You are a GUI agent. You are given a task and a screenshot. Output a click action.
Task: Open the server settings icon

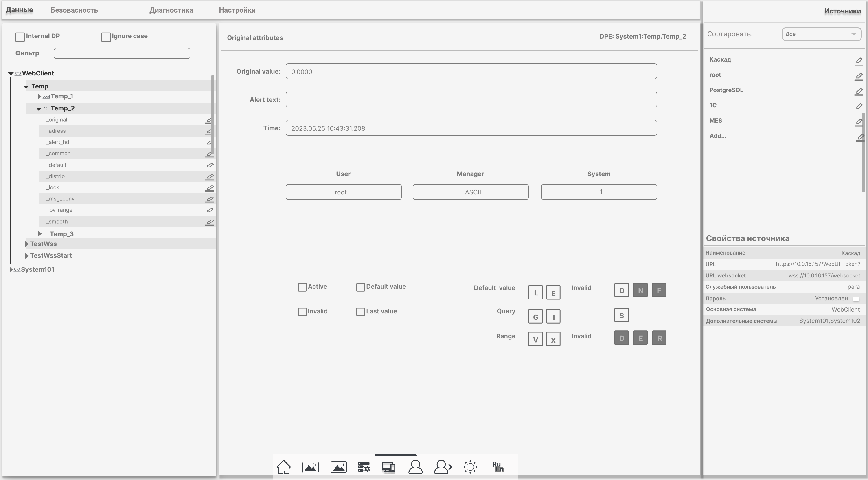coord(364,467)
